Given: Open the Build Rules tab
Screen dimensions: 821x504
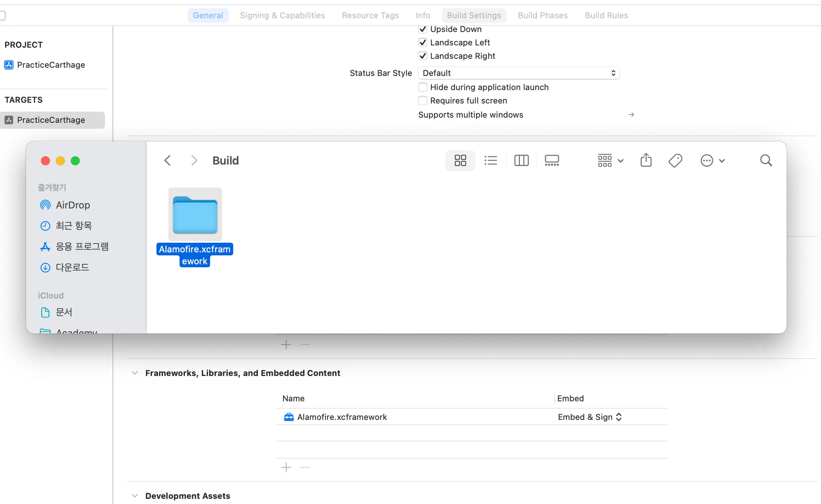Looking at the screenshot, I should coord(606,15).
